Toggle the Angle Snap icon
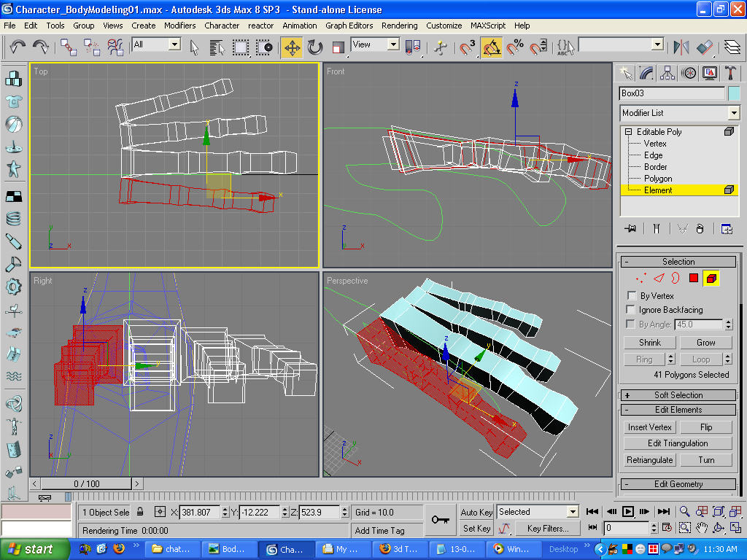 tap(491, 47)
